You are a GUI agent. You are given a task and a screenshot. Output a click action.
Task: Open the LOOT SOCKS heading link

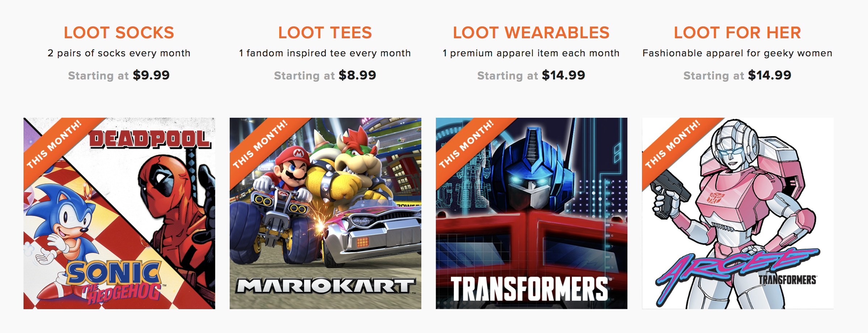119,33
